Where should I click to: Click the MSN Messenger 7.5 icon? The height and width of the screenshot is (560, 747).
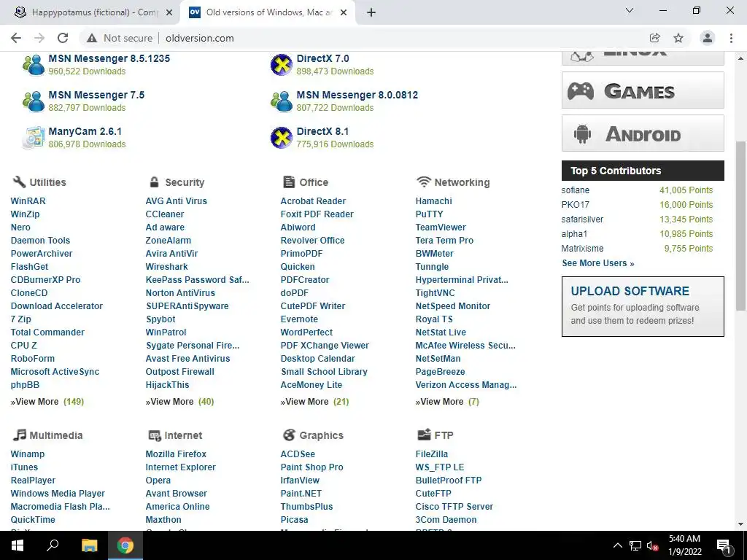coord(34,101)
